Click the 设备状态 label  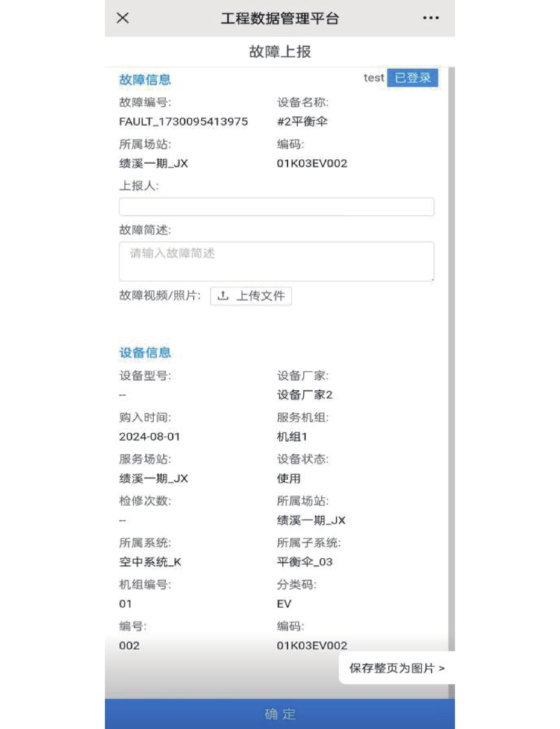303,459
